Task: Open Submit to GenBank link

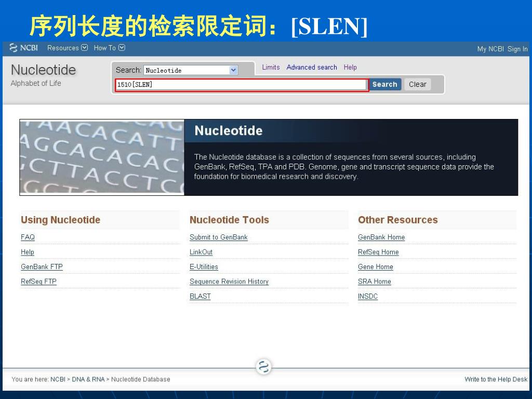Action: point(219,237)
